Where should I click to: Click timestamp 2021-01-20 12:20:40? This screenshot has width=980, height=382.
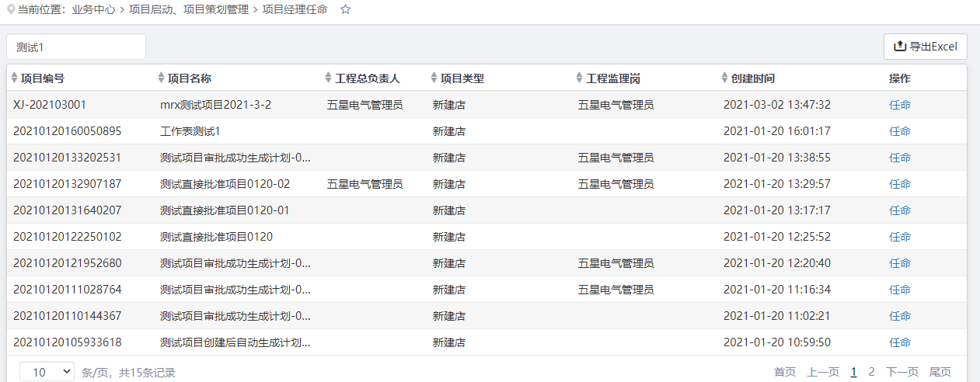click(x=777, y=263)
